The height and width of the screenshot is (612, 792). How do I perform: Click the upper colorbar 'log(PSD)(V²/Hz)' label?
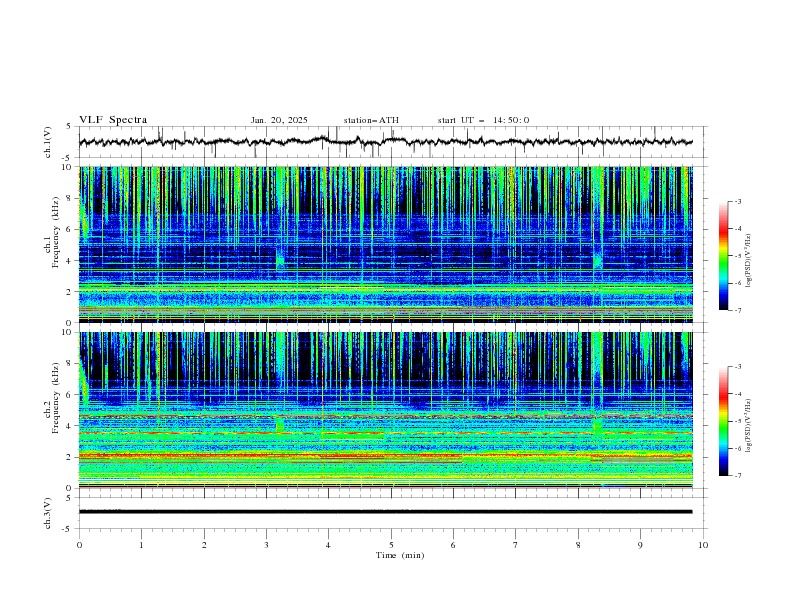click(x=748, y=261)
